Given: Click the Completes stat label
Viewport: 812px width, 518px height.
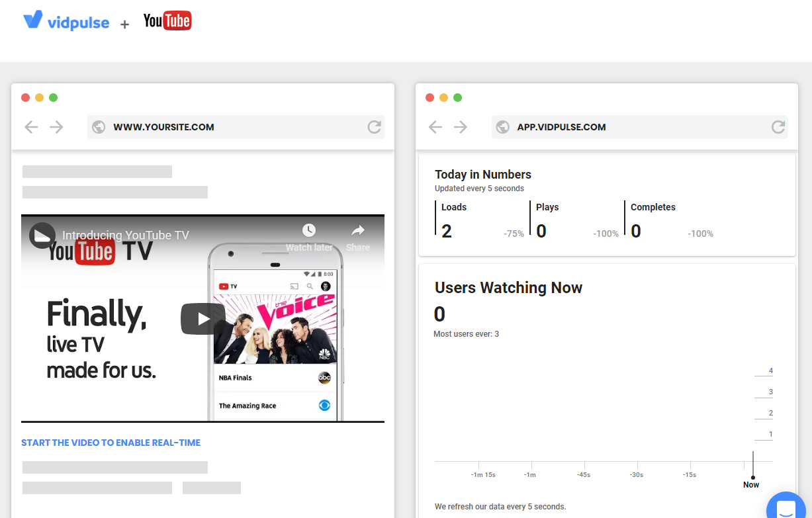Looking at the screenshot, I should (x=653, y=207).
